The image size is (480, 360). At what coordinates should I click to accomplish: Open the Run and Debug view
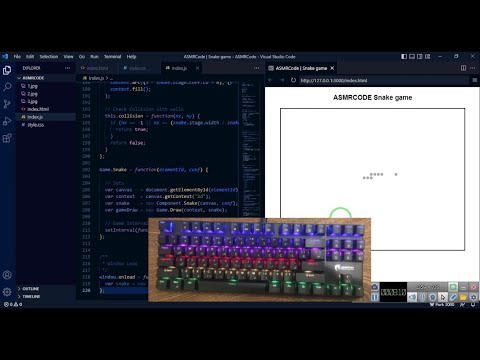[7, 121]
